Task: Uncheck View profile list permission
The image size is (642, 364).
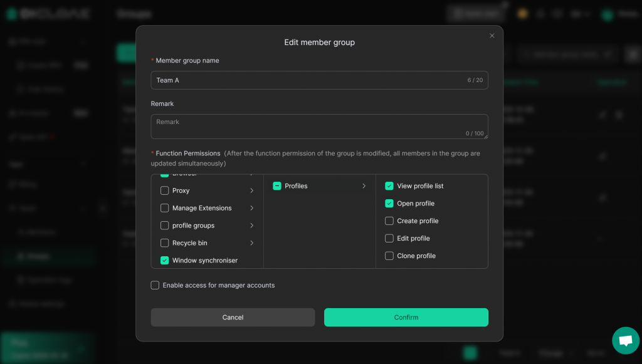Action: pos(389,186)
